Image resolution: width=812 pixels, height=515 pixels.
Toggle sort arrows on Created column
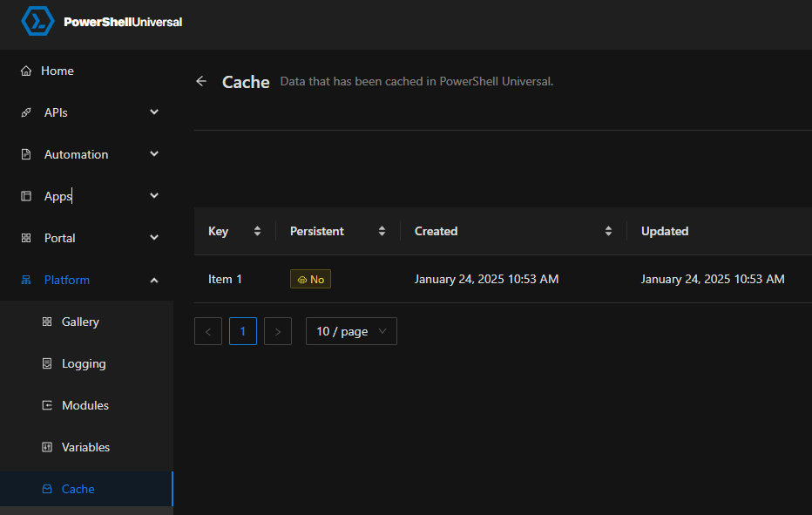point(608,232)
